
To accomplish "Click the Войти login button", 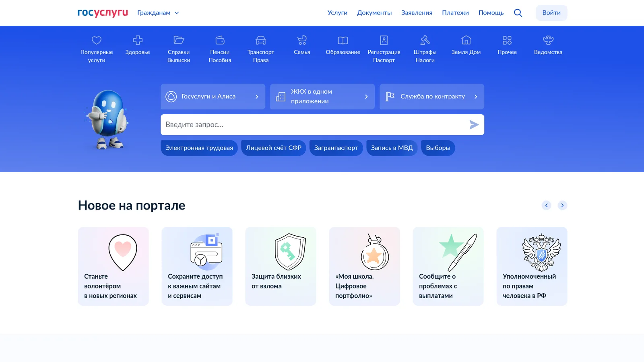I will (551, 13).
